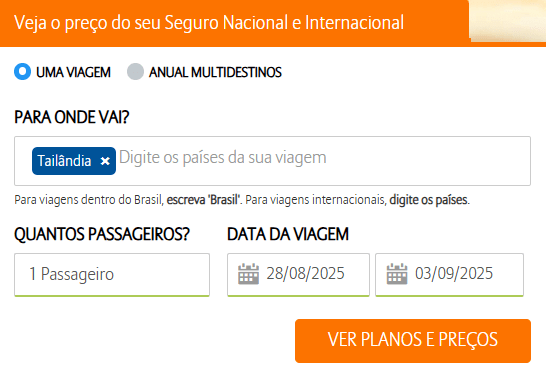
Task: Click the VER PLANOS E PREÇOS button
Action: tap(413, 341)
